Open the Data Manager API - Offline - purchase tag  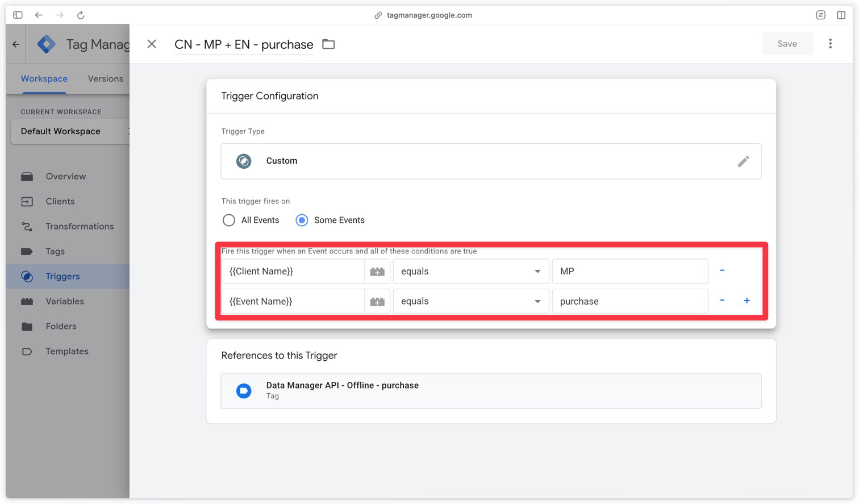point(491,391)
